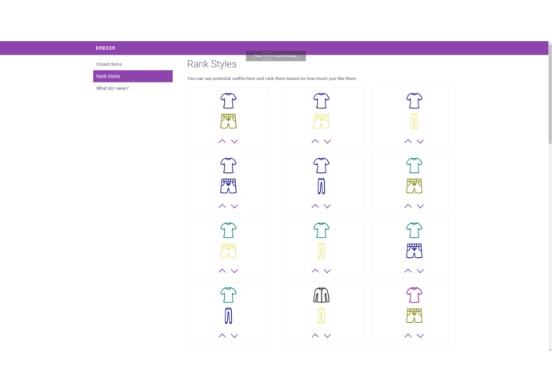Downvote teal tee with olive shorts outfit
Viewport: 552px width, 392px height.
click(420, 206)
